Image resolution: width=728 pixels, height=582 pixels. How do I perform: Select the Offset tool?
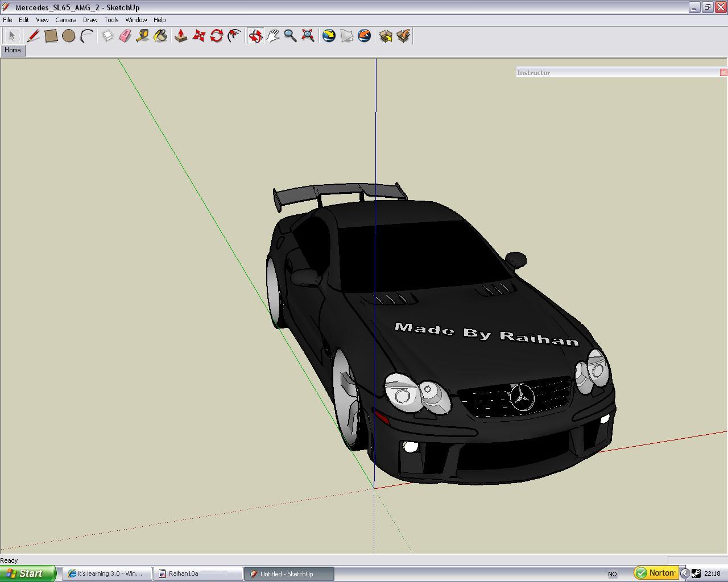coord(234,36)
